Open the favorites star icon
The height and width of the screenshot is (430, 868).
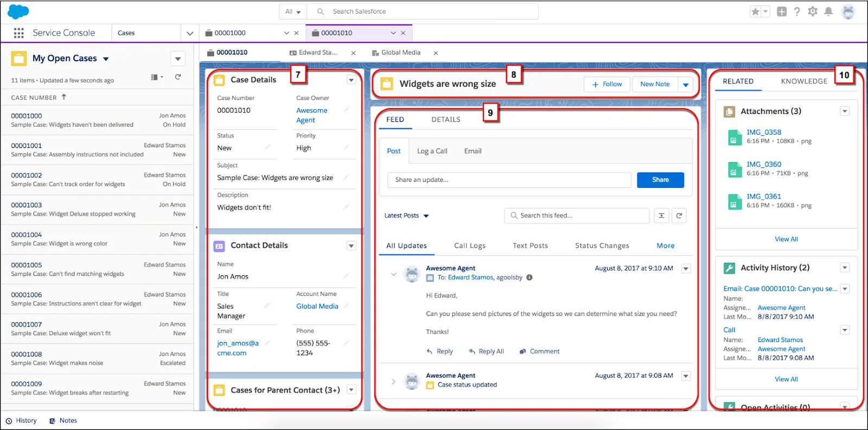(755, 11)
